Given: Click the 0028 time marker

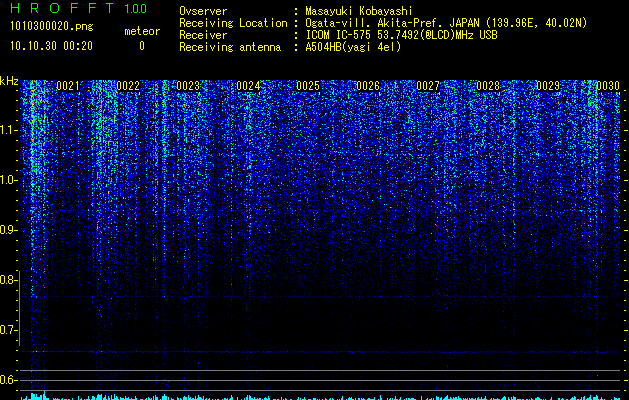Looking at the screenshot, I should (x=488, y=86).
